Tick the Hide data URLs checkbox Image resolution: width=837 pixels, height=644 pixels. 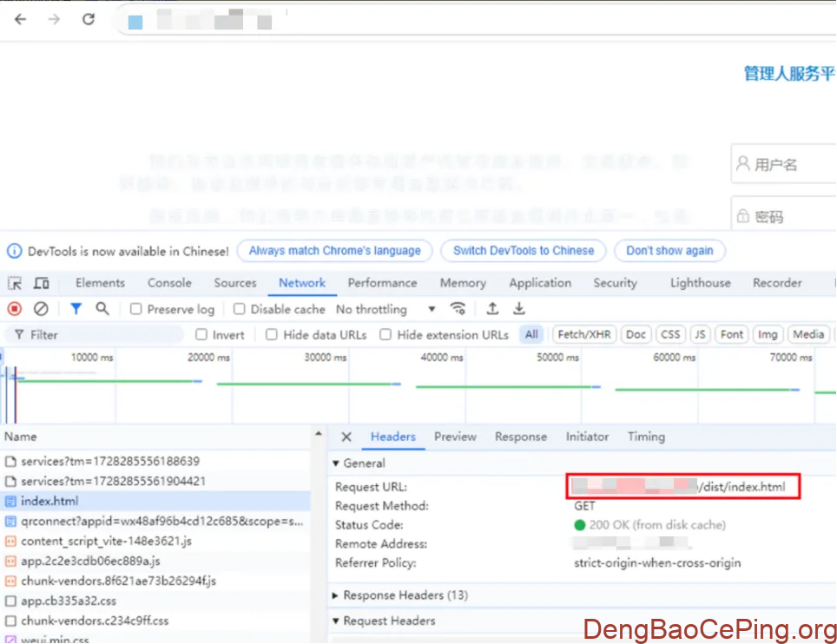[x=272, y=335]
